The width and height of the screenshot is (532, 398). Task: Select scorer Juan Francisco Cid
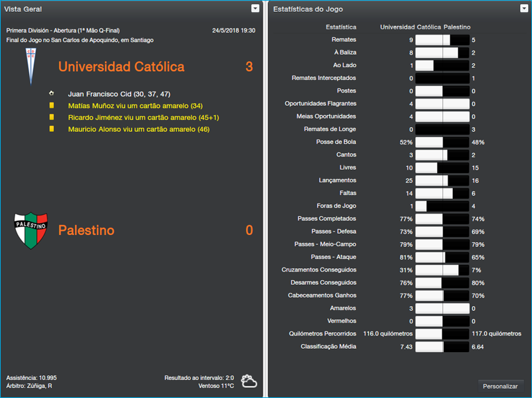pyautogui.click(x=119, y=94)
